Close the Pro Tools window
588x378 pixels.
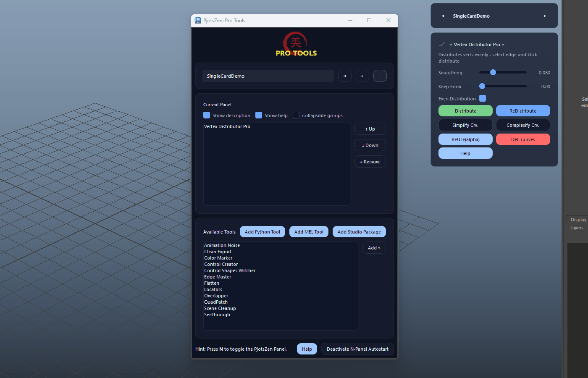point(388,20)
